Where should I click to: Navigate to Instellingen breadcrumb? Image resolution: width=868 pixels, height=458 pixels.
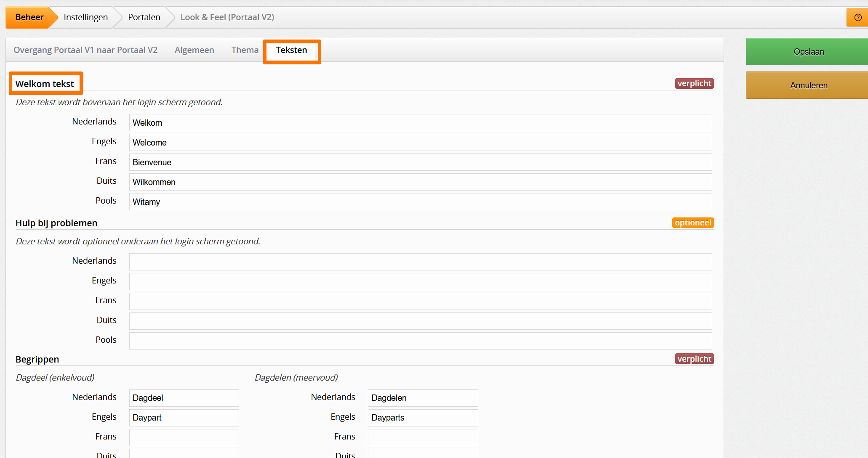click(x=85, y=17)
